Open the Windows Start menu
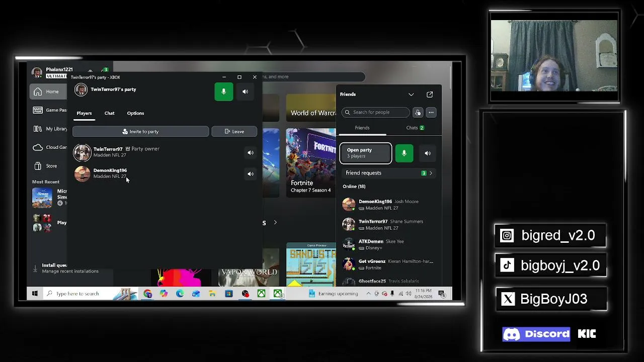The width and height of the screenshot is (644, 362). point(35,294)
